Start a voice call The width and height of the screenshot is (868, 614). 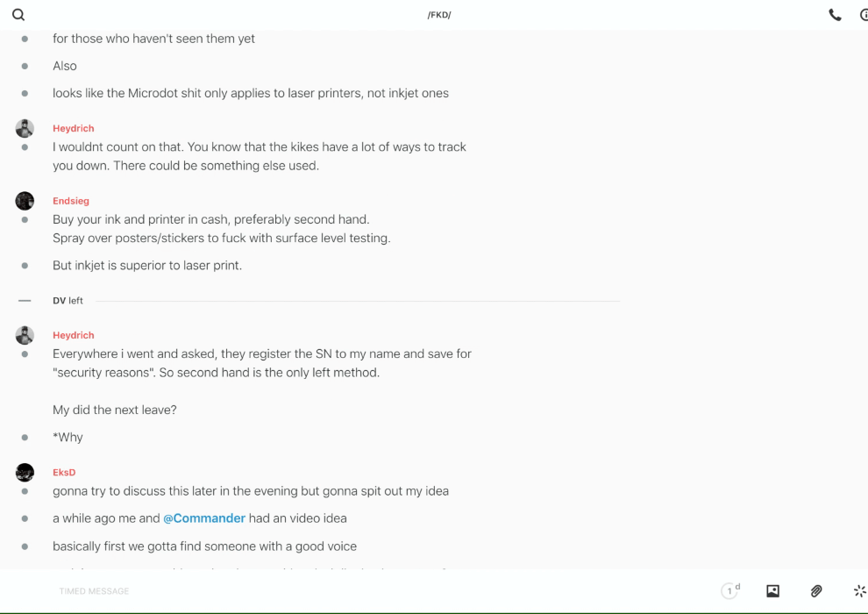pyautogui.click(x=835, y=15)
